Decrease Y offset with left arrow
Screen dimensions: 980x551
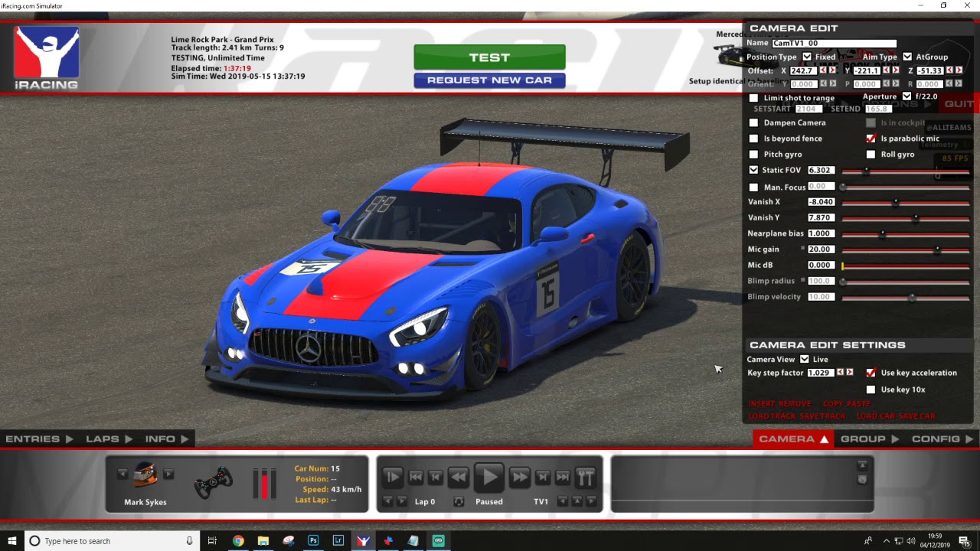[x=886, y=70]
